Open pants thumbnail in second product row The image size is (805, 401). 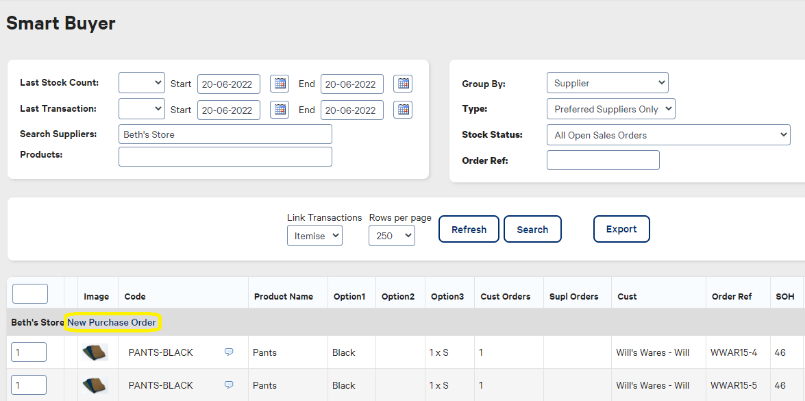pos(95,385)
